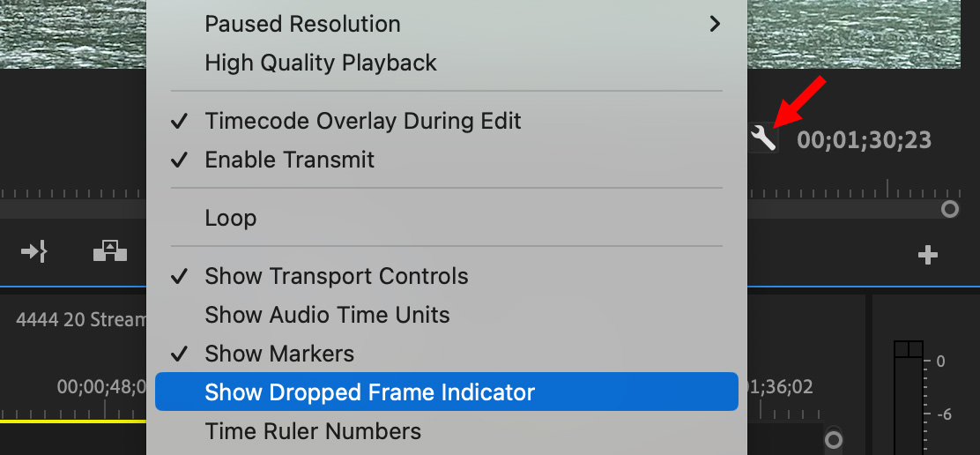980x455 pixels.
Task: Click the program monitor zoom bar end handle
Action: (x=949, y=209)
